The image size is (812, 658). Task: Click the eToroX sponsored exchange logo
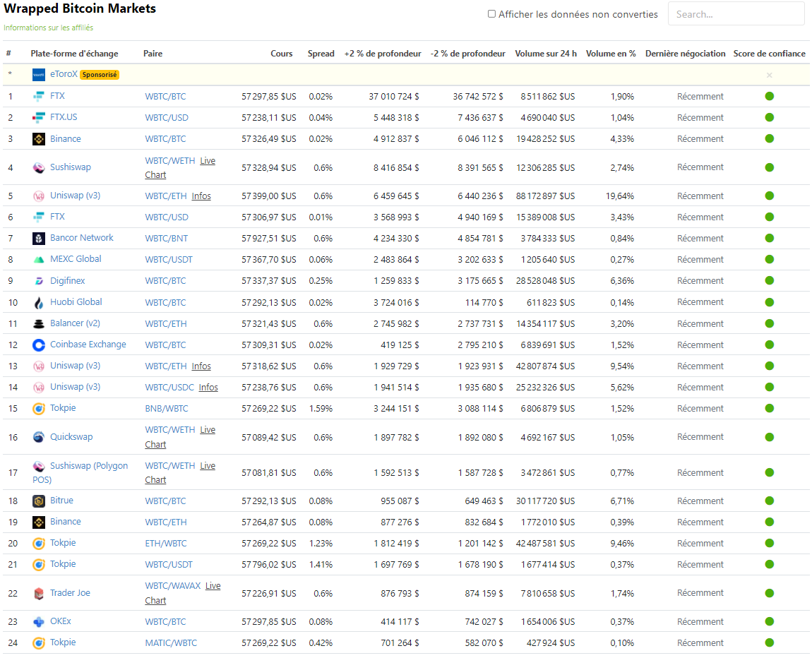[38, 75]
